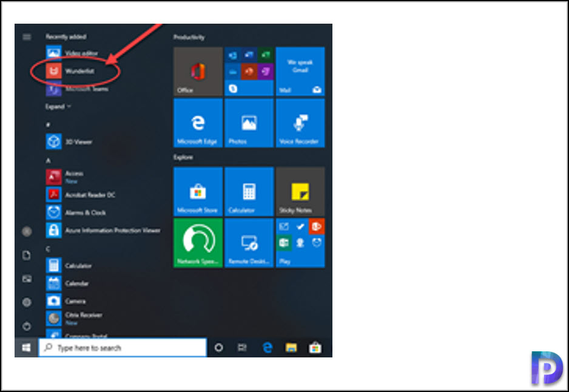Click the Power icon
Screen dimensions: 569x392
pyautogui.click(x=27, y=326)
